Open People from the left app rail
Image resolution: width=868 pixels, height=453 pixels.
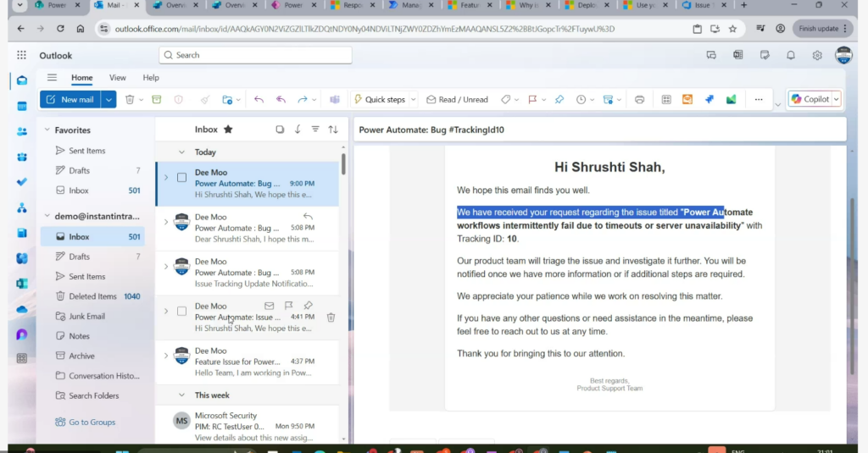[21, 131]
